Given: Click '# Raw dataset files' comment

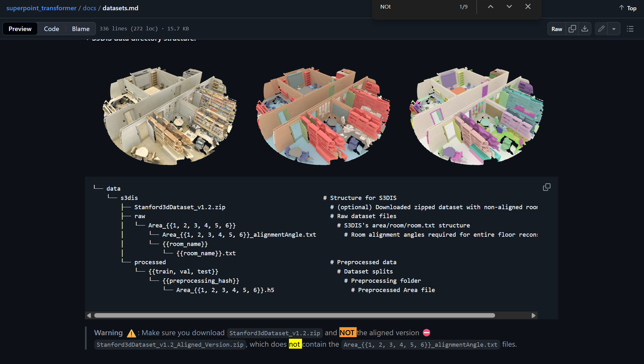Looking at the screenshot, I should click(363, 216).
